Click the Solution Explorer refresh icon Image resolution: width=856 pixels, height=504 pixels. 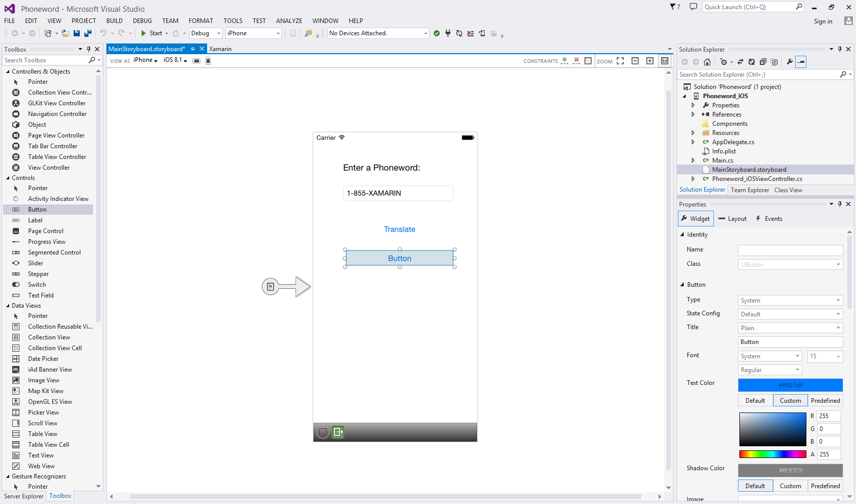752,62
